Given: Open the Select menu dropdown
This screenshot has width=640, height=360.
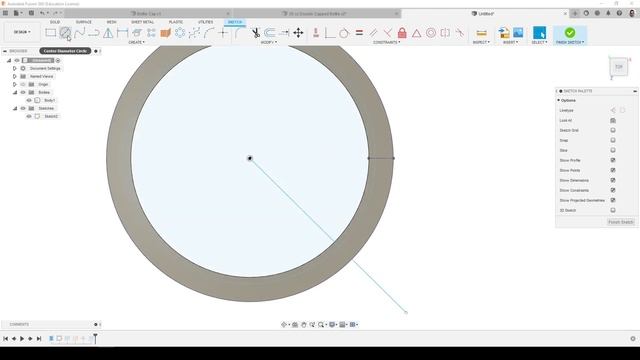Looking at the screenshot, I should 539,42.
